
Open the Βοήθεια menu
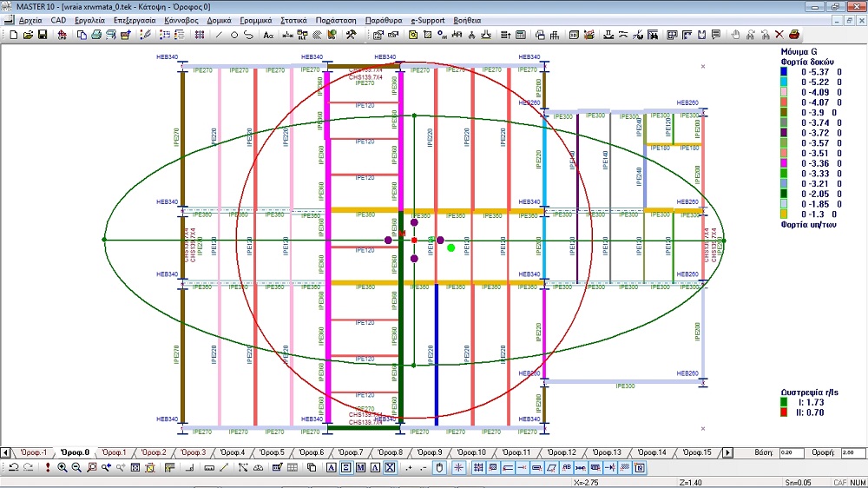pos(467,21)
